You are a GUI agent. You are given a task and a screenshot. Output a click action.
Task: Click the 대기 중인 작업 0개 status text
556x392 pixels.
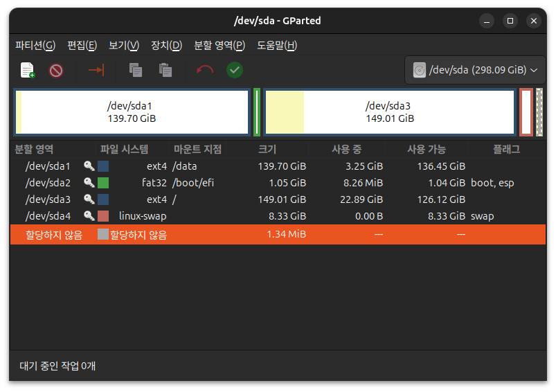click(57, 366)
